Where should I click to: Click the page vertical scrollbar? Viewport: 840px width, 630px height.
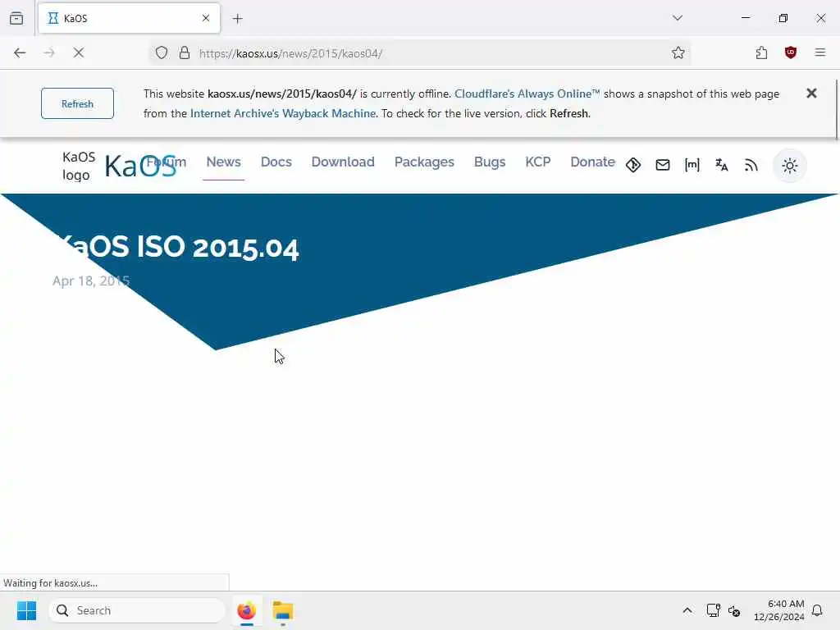836,109
